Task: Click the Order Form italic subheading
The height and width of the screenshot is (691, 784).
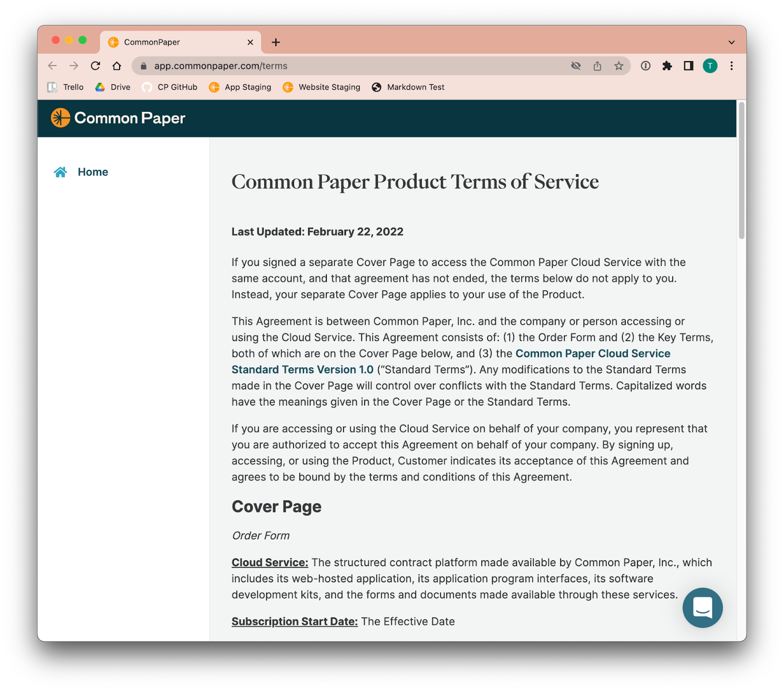Action: (x=261, y=536)
